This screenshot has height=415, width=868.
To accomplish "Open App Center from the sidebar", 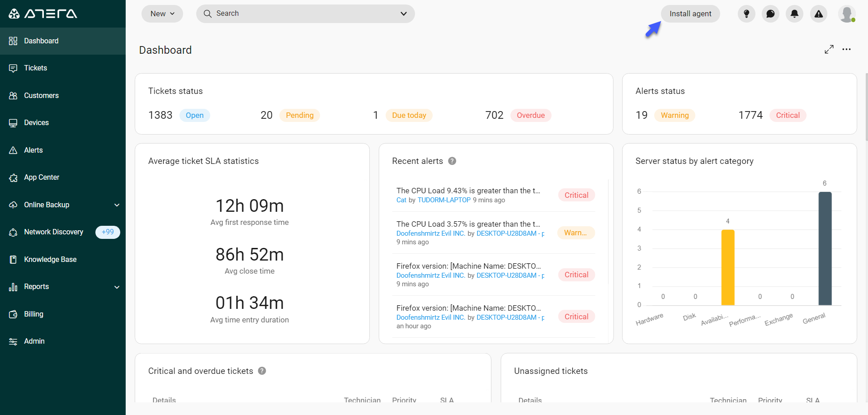I will [42, 177].
